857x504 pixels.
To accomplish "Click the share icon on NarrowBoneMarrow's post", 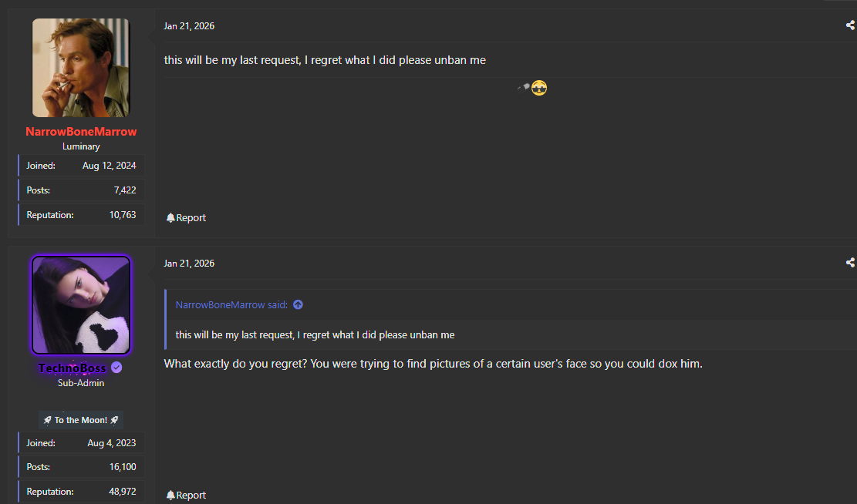I will 850,25.
